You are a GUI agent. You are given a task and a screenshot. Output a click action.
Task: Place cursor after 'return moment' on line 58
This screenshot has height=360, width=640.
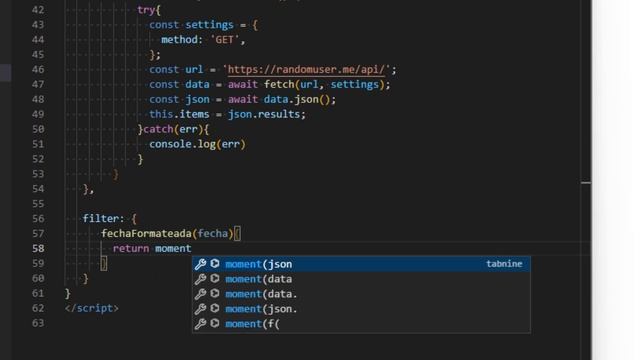point(192,249)
